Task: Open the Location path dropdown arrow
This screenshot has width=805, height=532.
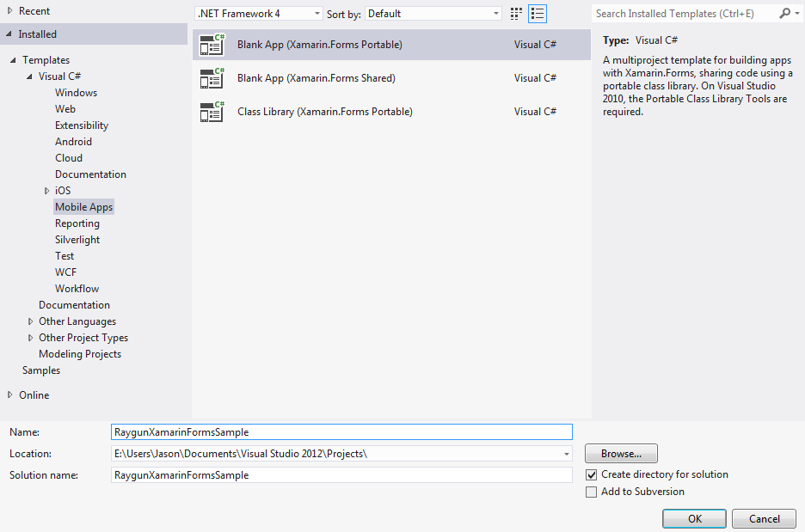Action: [566, 454]
